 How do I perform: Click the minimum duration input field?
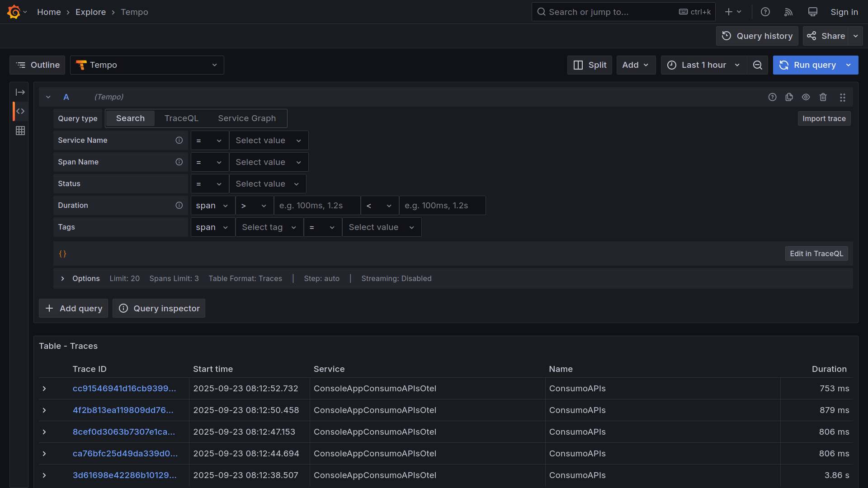point(317,206)
